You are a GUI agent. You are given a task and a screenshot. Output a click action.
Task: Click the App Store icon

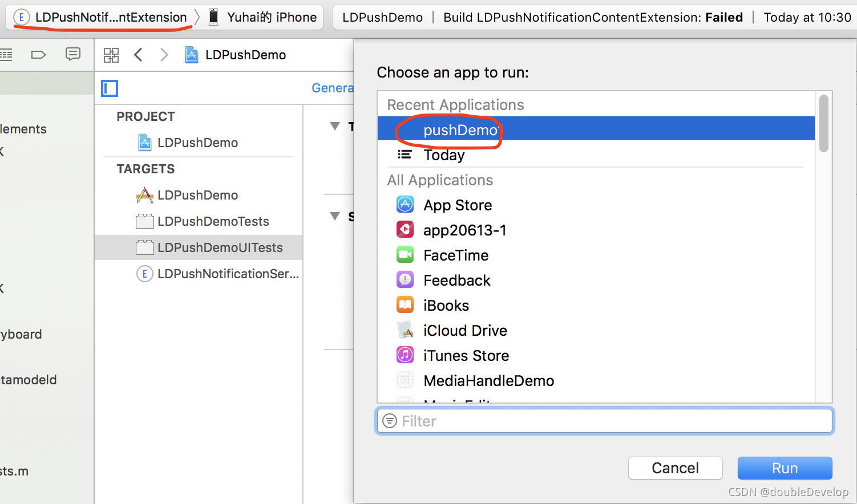(405, 204)
